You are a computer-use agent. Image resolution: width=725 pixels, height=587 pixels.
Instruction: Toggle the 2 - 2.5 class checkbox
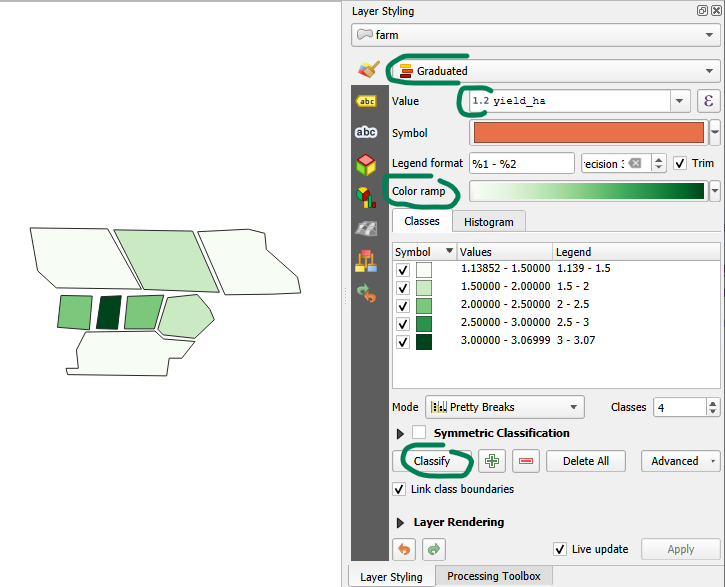pyautogui.click(x=403, y=306)
